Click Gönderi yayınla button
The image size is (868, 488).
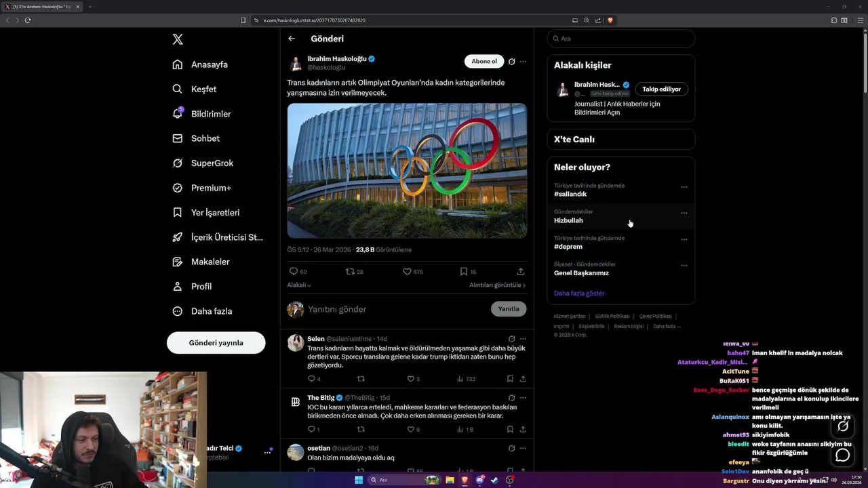pyautogui.click(x=216, y=342)
